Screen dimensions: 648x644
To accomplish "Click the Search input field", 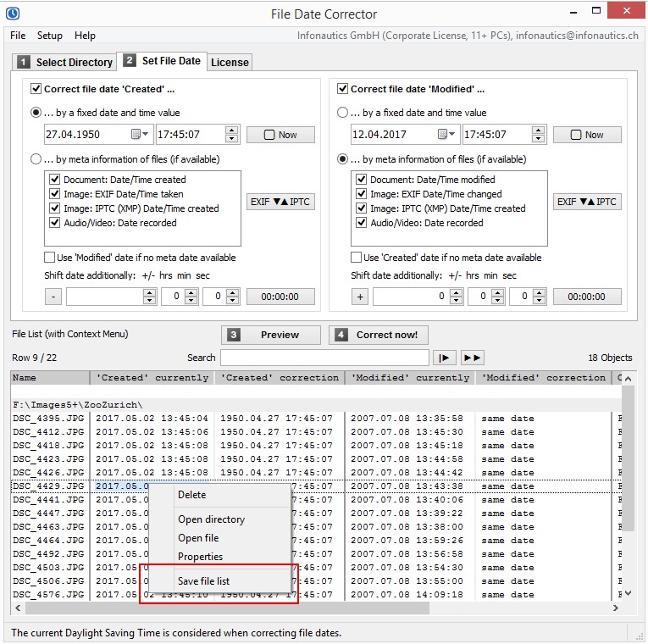I will [x=324, y=358].
